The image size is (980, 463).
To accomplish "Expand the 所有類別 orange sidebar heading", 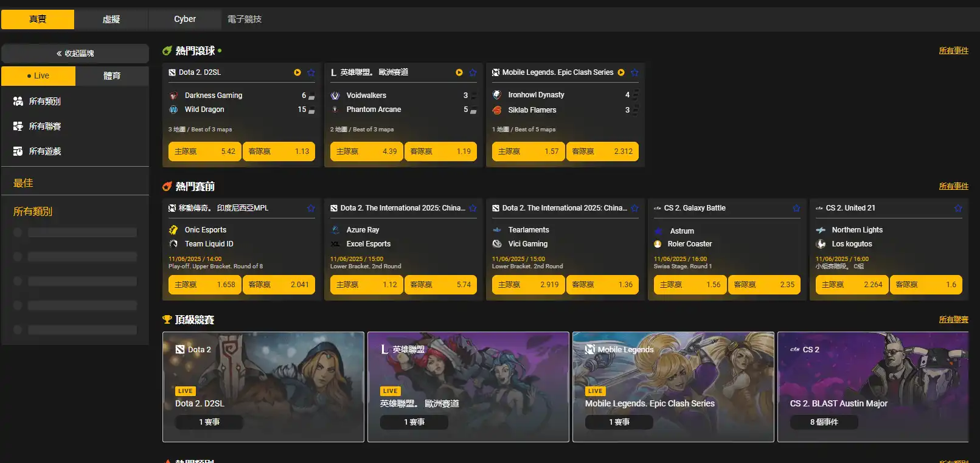I will click(33, 212).
